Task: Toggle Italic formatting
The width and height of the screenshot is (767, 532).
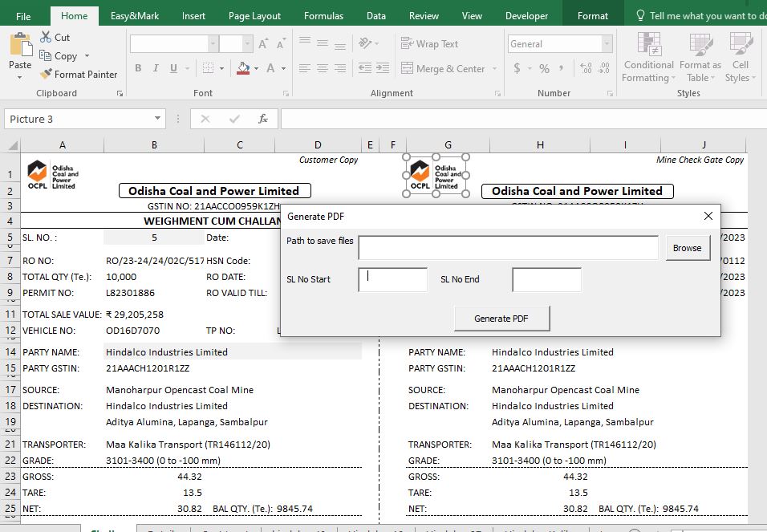Action: coord(156,68)
